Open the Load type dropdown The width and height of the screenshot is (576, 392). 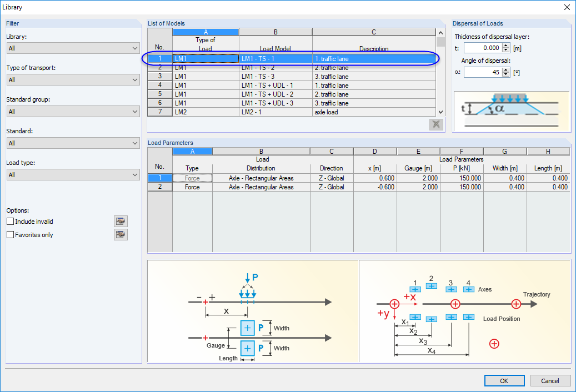[x=73, y=175]
